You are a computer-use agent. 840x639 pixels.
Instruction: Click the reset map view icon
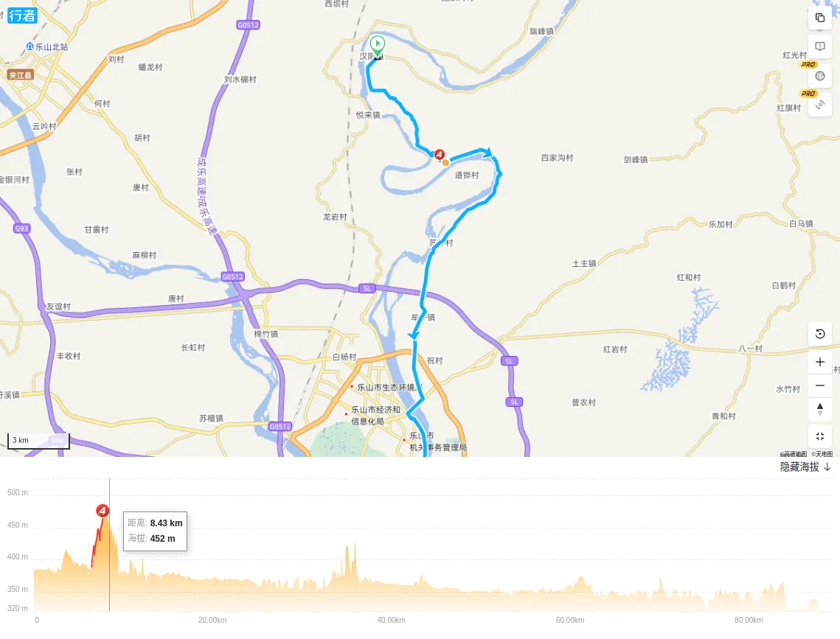click(x=819, y=334)
